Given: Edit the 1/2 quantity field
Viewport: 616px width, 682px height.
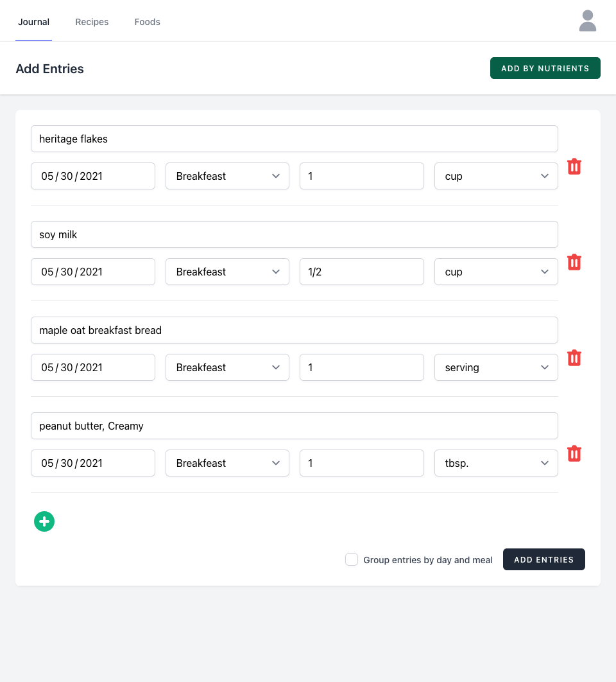Looking at the screenshot, I should point(361,272).
